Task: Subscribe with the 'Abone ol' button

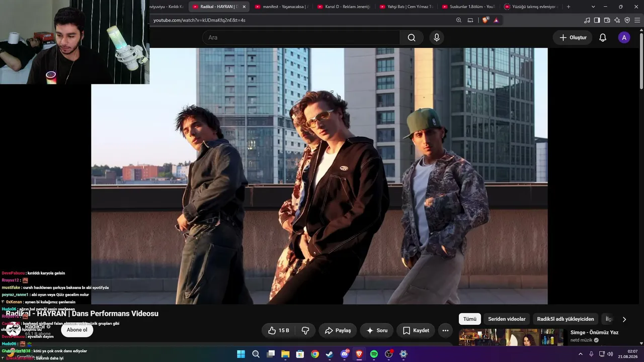Action: pyautogui.click(x=77, y=330)
